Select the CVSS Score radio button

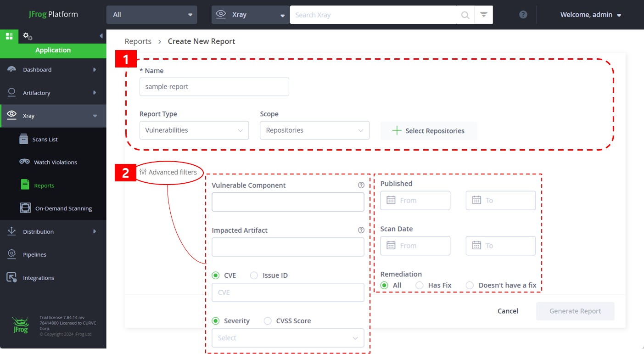(268, 321)
